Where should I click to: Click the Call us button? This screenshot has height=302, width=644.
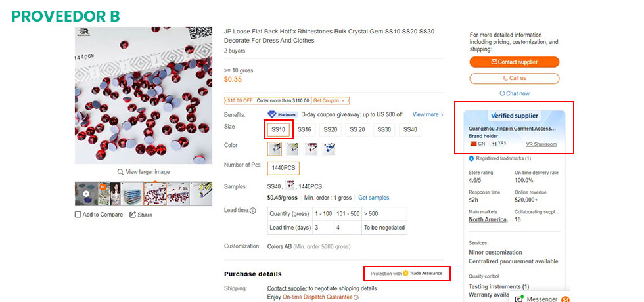click(x=514, y=78)
